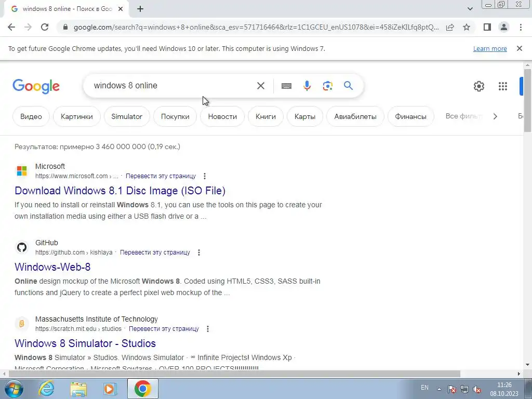Open more options for Microsoft result
This screenshot has height=399, width=532.
click(205, 176)
